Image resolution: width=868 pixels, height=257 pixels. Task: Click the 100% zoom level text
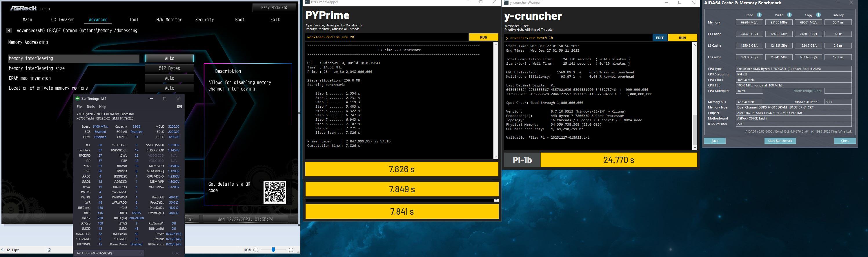coord(247,250)
